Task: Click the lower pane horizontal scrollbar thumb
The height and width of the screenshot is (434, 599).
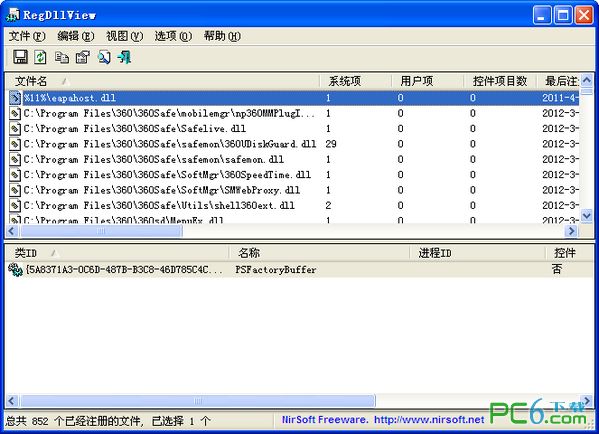Action: point(198,401)
